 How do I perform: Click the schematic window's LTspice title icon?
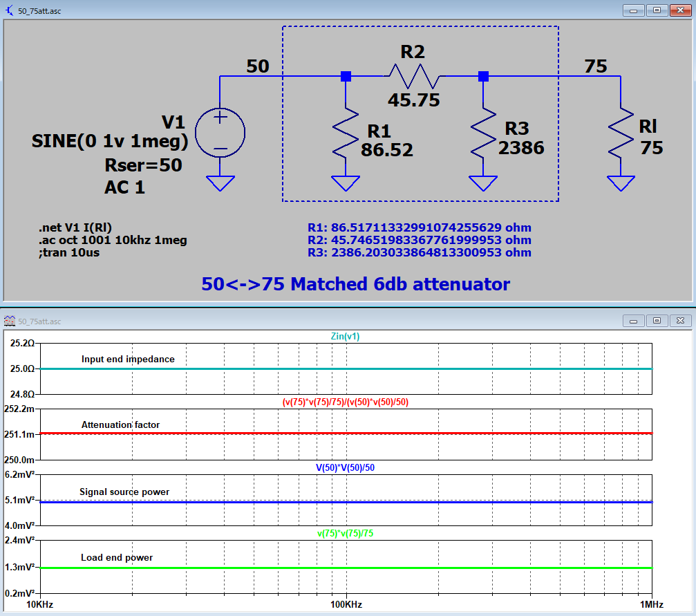point(9,10)
